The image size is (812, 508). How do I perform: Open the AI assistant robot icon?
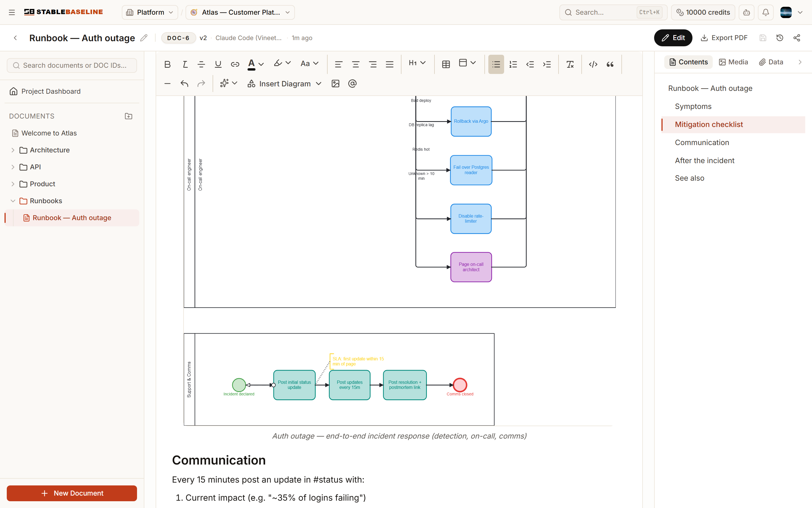point(746,12)
